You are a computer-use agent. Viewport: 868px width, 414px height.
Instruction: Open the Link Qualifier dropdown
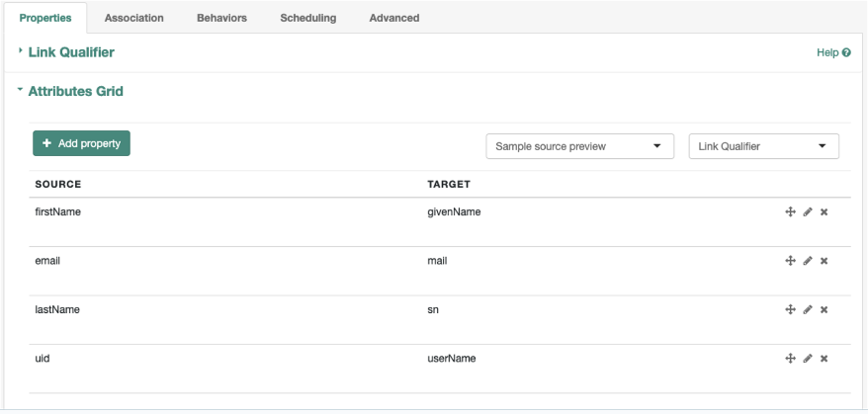[x=763, y=146]
